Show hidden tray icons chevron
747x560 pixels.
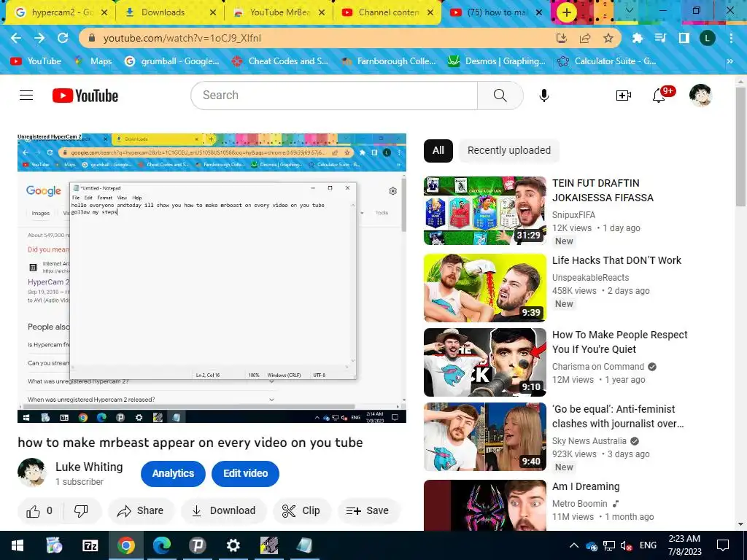(x=574, y=545)
